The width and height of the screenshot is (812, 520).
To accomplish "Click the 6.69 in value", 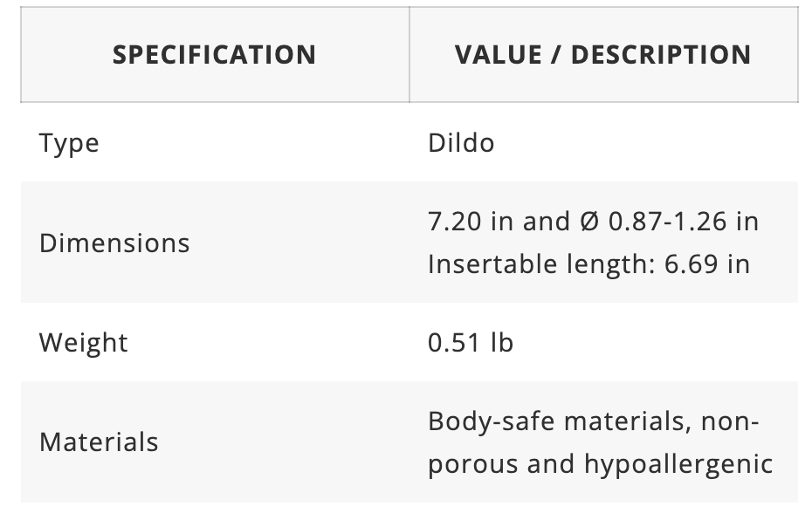I will point(707,263).
